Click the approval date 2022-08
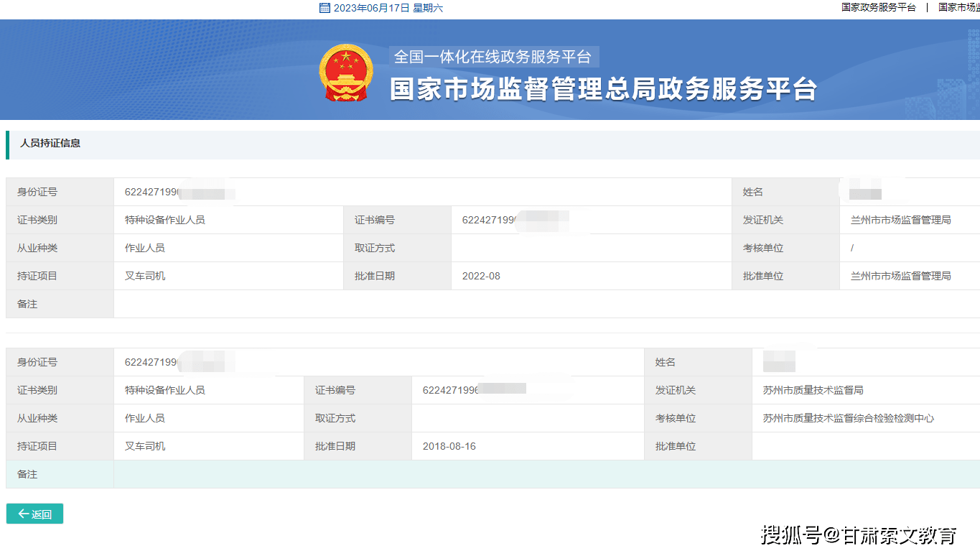The image size is (980, 556). coord(481,276)
